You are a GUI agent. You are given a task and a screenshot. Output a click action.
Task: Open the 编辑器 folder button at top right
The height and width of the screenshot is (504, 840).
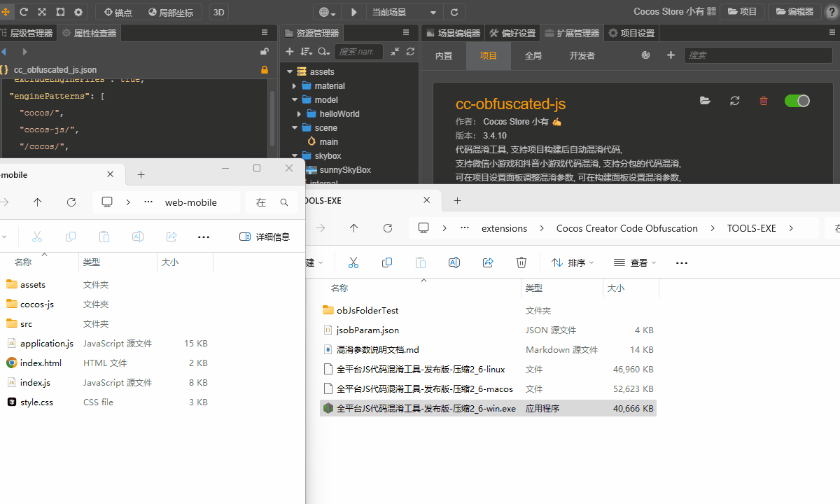794,12
